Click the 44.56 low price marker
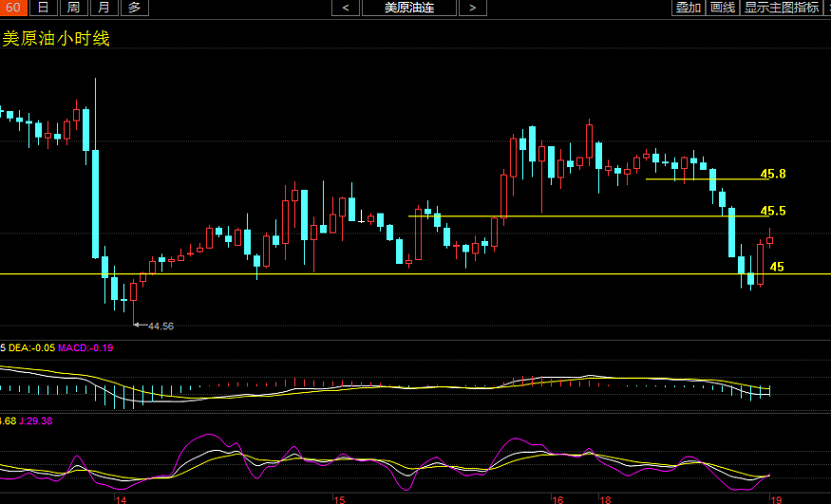This screenshot has height=504, width=831. click(161, 327)
